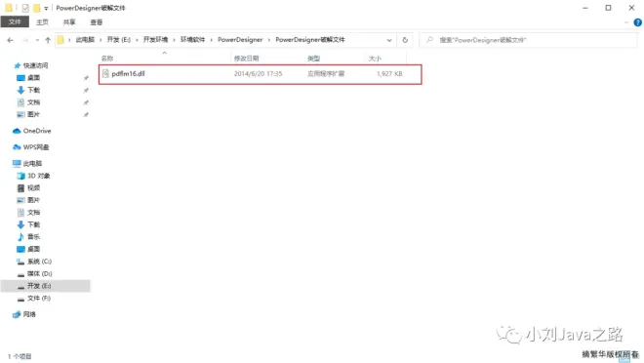Open the 媒体 (D:) drive

(39, 273)
